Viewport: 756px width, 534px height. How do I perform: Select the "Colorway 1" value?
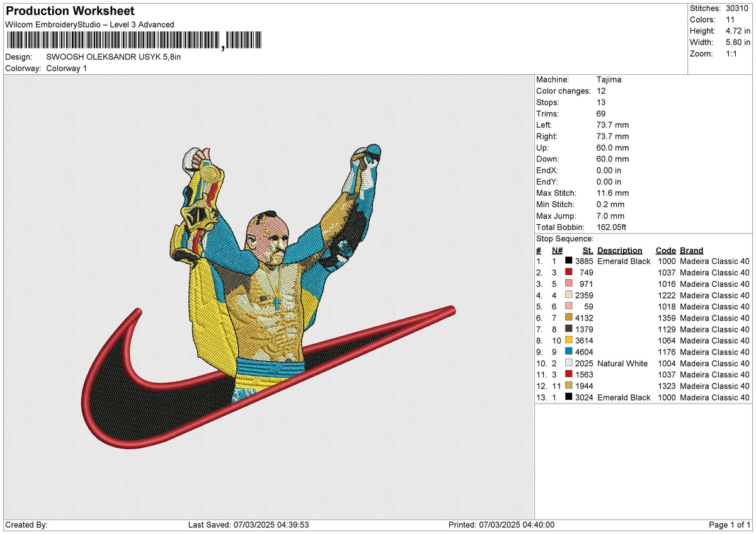[x=67, y=68]
